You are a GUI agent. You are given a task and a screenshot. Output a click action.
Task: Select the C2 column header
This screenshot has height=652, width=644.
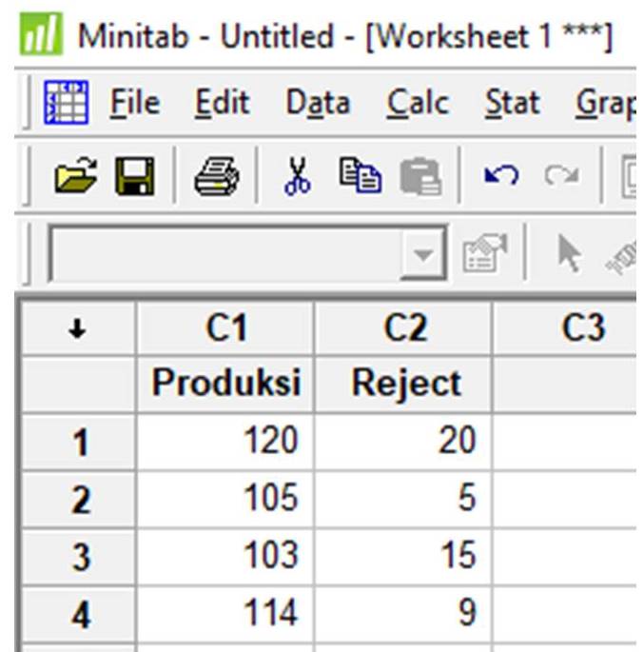coord(404,329)
